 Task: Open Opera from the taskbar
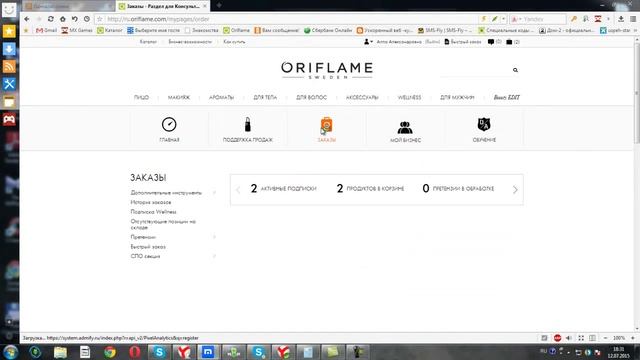135,352
